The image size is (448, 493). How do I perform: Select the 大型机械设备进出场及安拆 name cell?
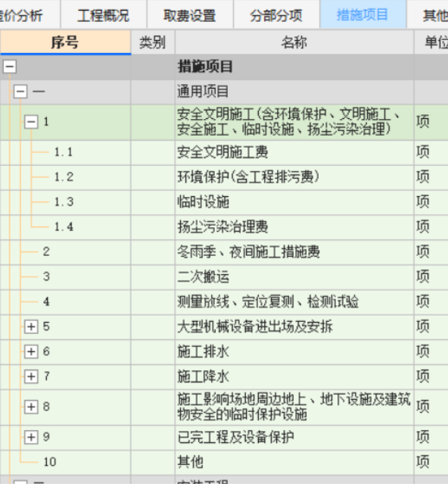point(294,326)
